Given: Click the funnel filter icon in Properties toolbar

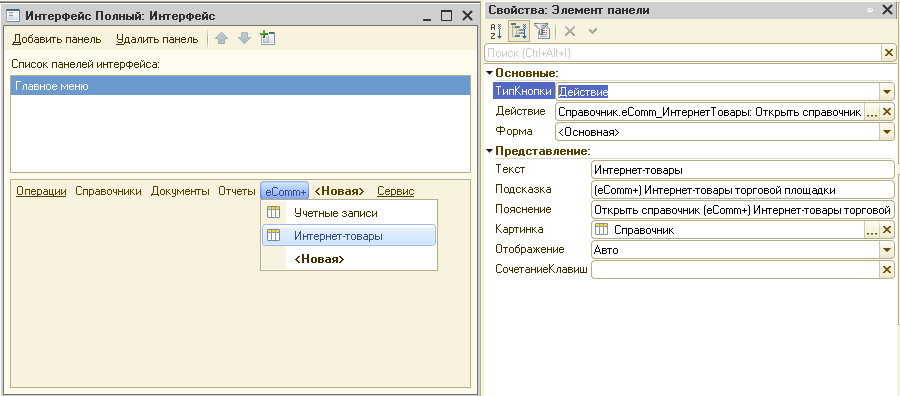Looking at the screenshot, I should tap(542, 31).
